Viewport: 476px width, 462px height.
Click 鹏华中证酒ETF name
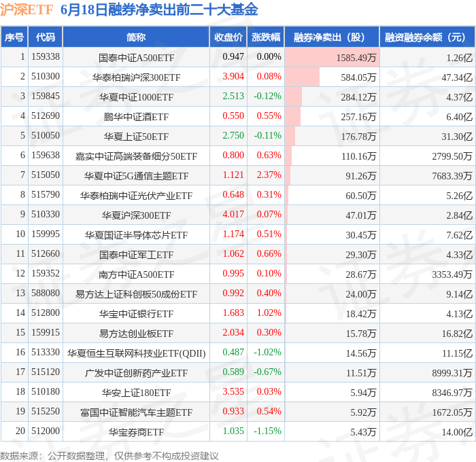point(136,117)
